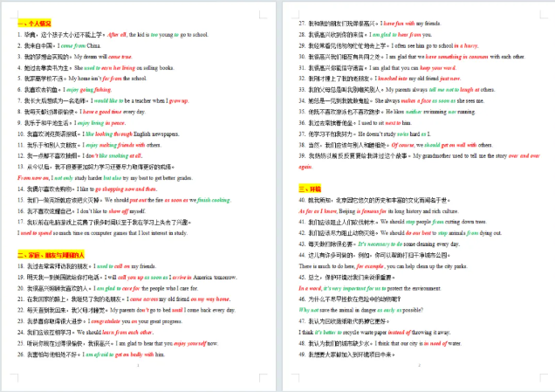Click red "Of course" in sentence 38
This screenshot has height=392, width=555.
(x=403, y=145)
